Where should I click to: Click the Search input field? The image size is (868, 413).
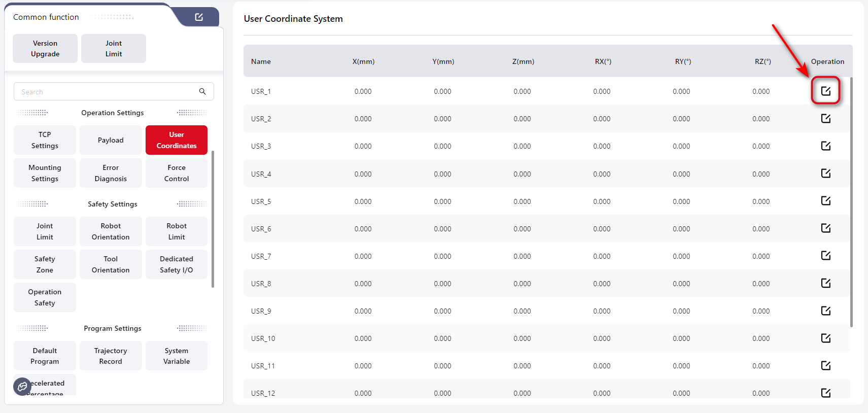[x=107, y=92]
